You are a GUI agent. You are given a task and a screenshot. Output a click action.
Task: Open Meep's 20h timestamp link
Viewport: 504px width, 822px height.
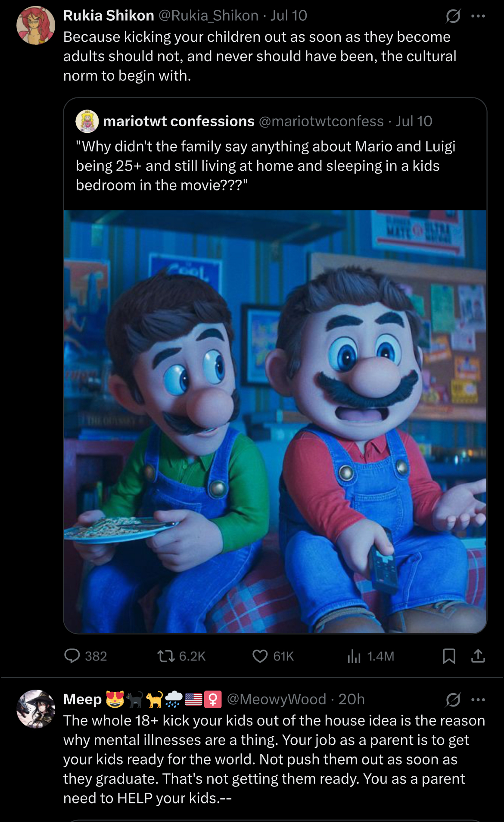tap(352, 699)
